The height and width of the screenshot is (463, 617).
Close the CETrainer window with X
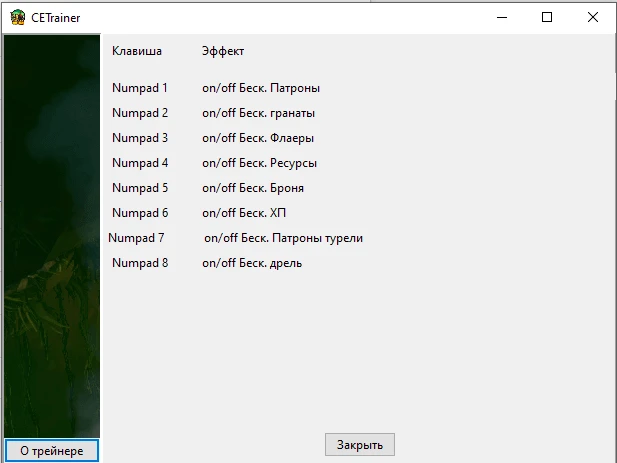(x=593, y=17)
